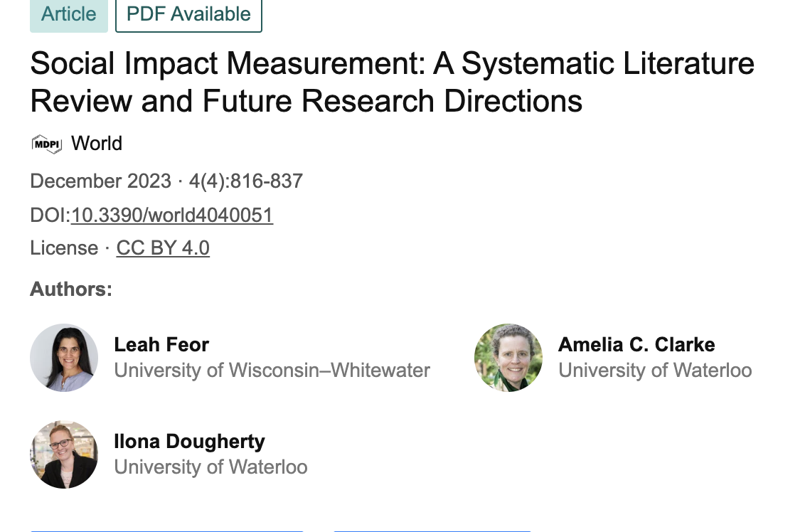
Task: Open University of Wisconsin–Whitewater affiliation
Action: (x=272, y=371)
